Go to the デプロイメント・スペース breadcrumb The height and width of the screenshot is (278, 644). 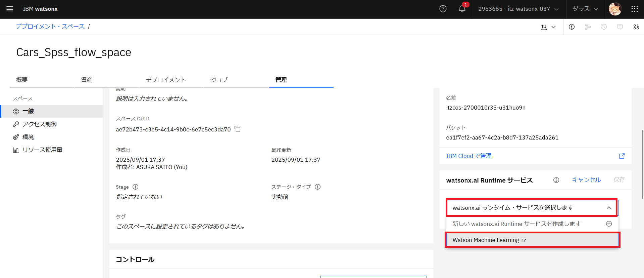[50, 27]
